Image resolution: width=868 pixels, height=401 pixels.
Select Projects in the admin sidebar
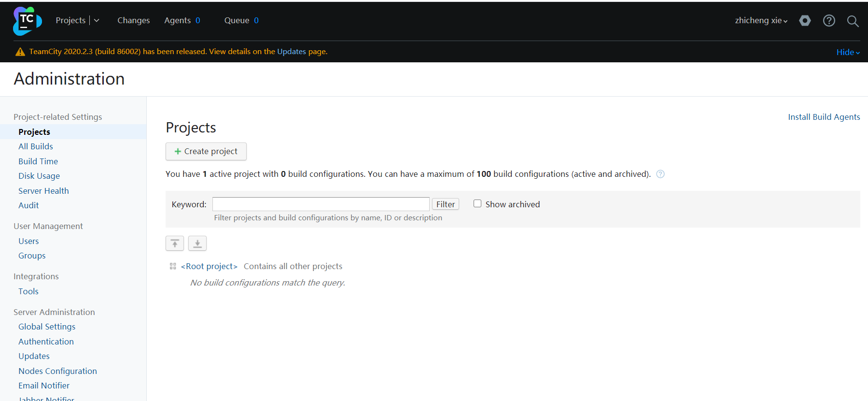point(34,132)
